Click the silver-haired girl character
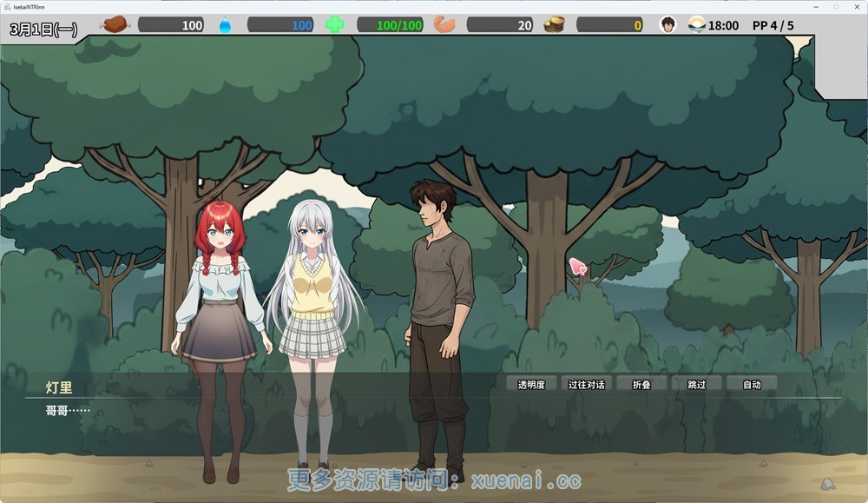The width and height of the screenshot is (868, 503). click(x=313, y=335)
